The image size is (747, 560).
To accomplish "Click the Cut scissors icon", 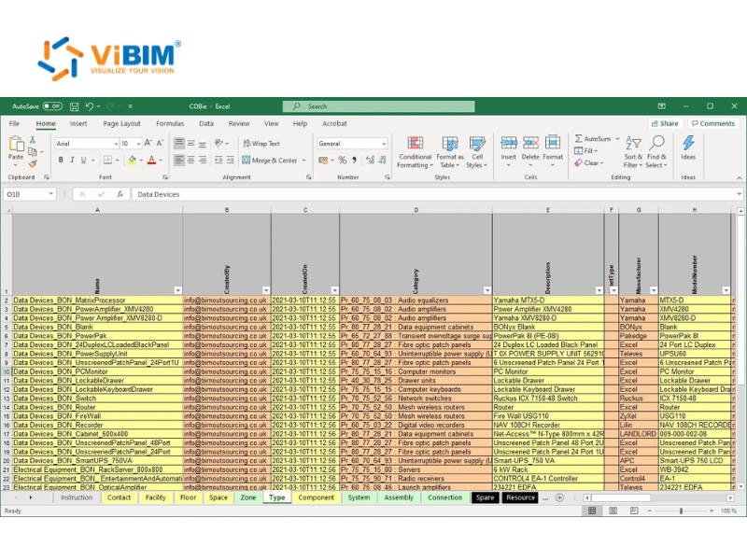I will coord(33,139).
